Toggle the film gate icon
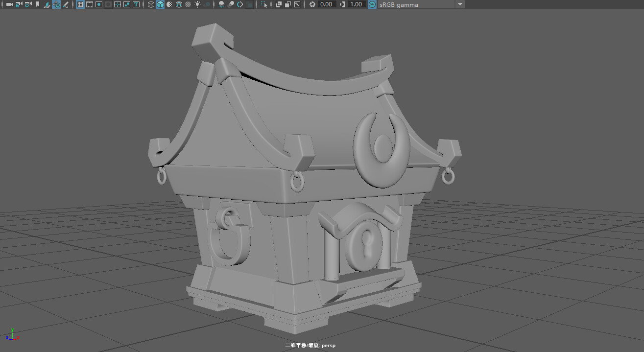 (x=90, y=4)
